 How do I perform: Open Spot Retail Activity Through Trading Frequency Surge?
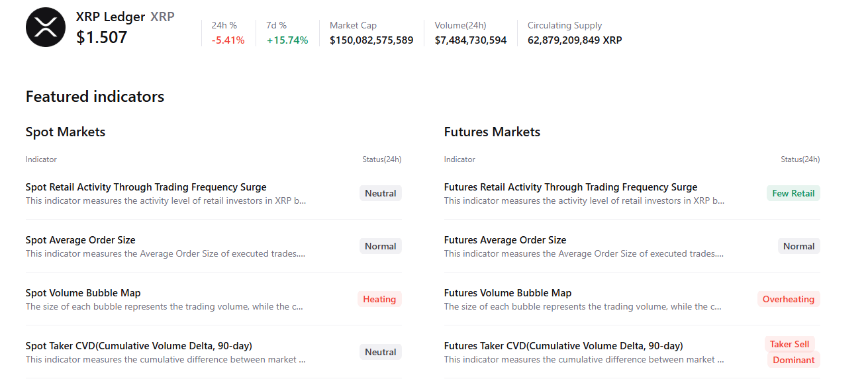tap(146, 187)
